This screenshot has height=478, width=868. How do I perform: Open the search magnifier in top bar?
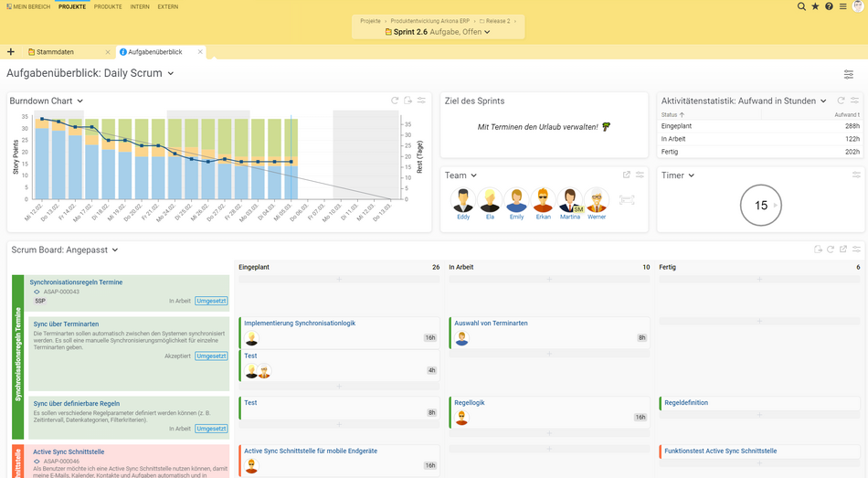pyautogui.click(x=801, y=6)
